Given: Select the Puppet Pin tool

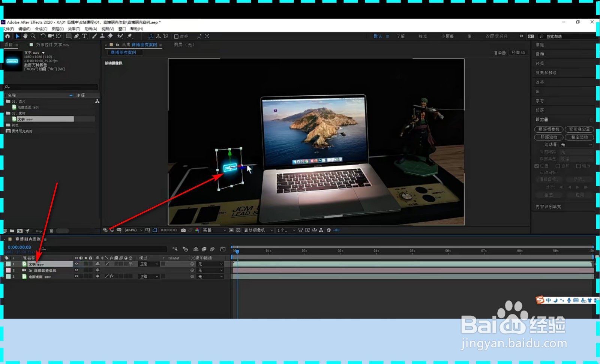Looking at the screenshot, I should pos(129,36).
